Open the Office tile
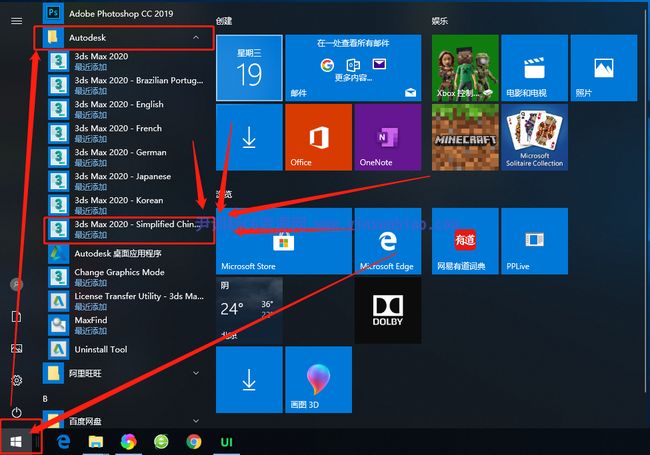 tap(318, 137)
